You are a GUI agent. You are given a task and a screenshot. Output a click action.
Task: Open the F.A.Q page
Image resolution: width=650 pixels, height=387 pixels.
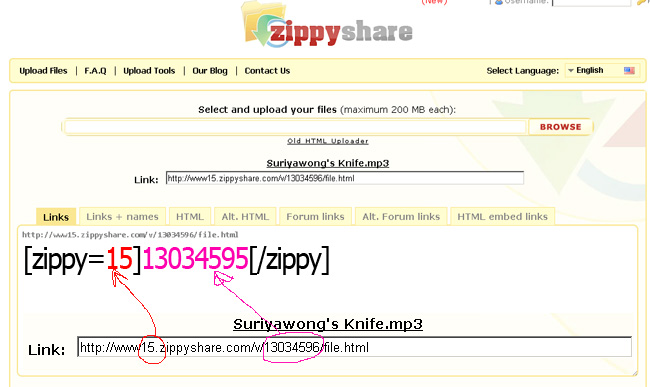95,71
